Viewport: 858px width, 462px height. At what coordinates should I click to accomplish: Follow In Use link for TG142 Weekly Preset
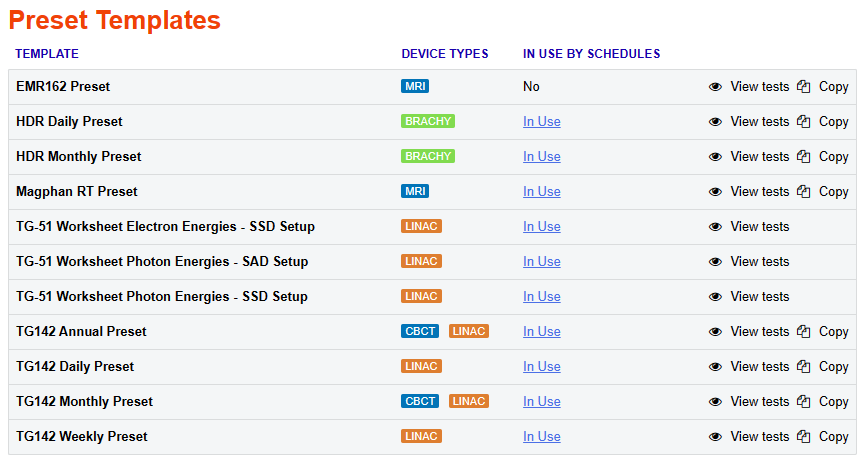[x=541, y=437]
